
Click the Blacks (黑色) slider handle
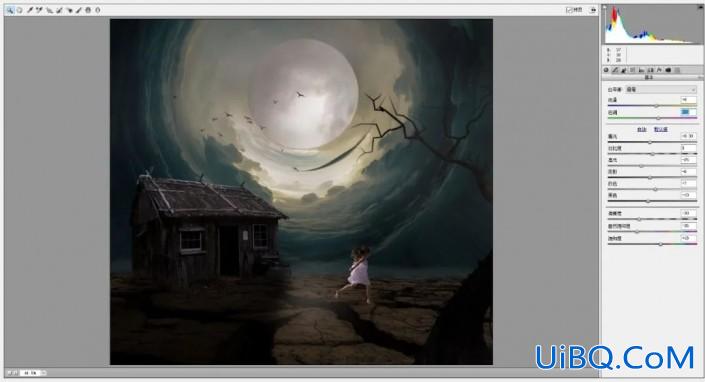click(648, 201)
